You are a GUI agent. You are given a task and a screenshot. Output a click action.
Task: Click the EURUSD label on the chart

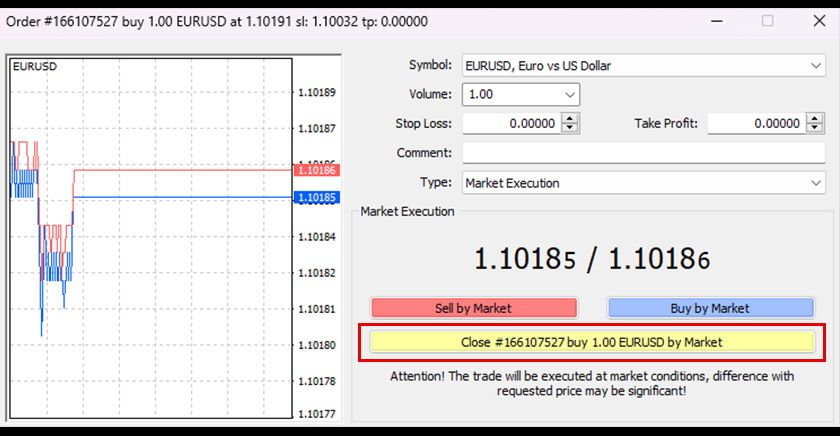click(33, 66)
